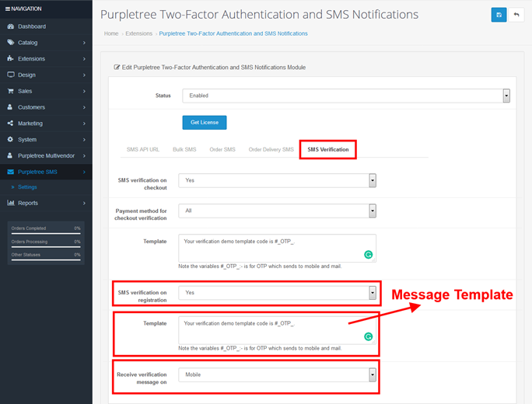532x404 pixels.
Task: Switch to the SMS API URL tab
Action: [x=143, y=149]
